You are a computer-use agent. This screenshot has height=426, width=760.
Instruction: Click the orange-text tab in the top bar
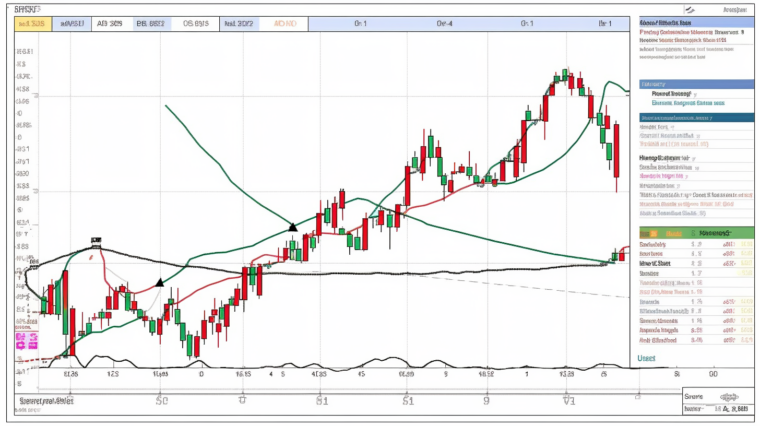tap(285, 22)
